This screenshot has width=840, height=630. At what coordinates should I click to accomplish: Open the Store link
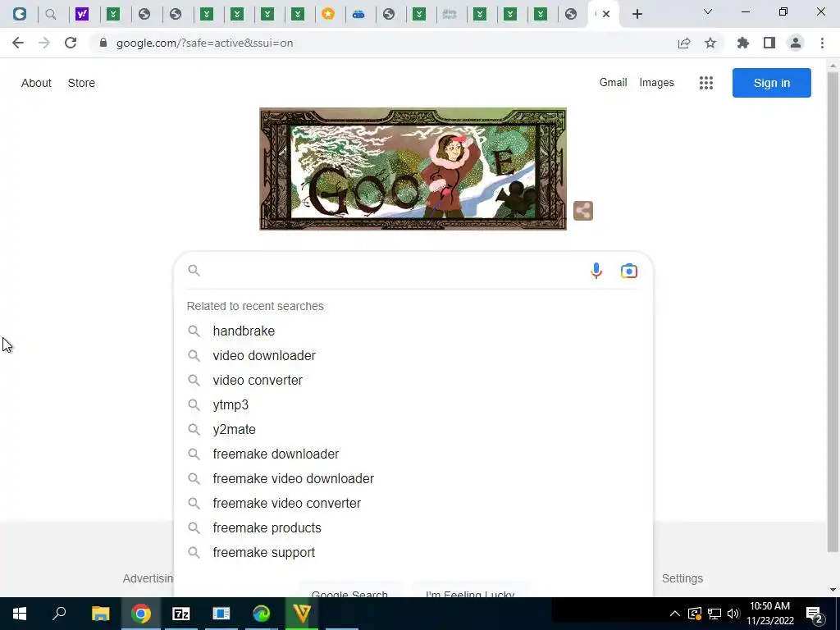(x=81, y=83)
